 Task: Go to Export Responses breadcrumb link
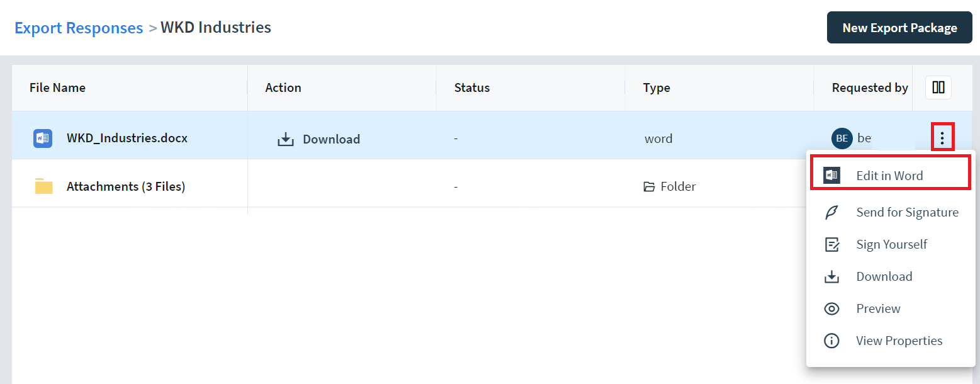pos(79,28)
